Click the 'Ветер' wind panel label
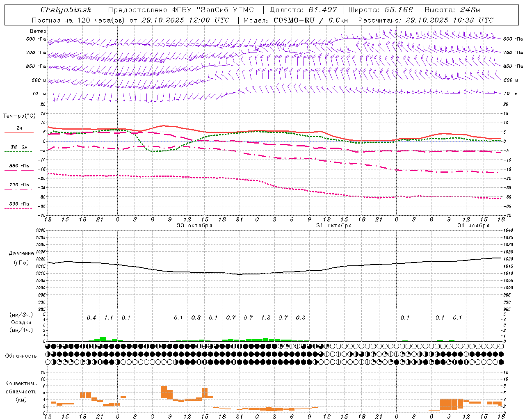The image size is (525, 420). click(x=38, y=31)
